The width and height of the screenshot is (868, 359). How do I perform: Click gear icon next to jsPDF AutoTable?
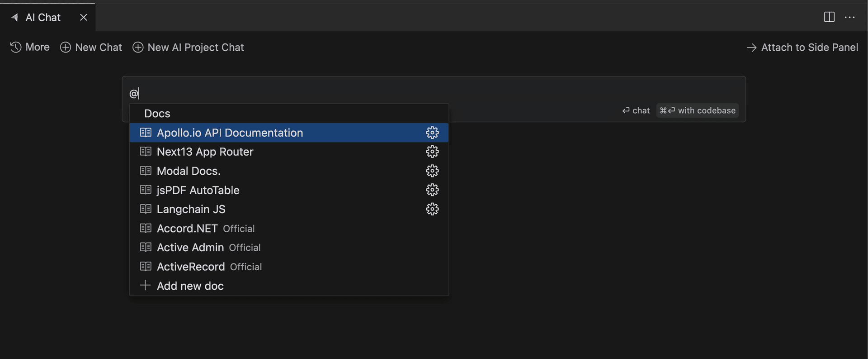click(x=432, y=190)
